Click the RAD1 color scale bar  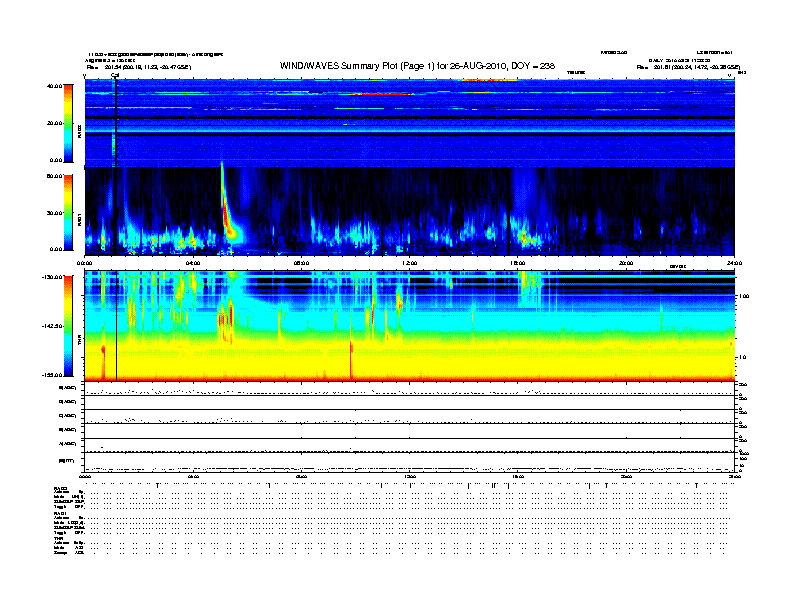[x=68, y=212]
